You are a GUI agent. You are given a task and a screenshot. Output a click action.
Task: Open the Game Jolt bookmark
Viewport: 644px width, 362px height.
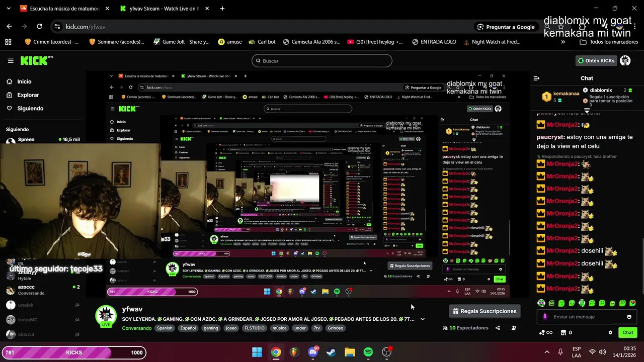pos(181,42)
